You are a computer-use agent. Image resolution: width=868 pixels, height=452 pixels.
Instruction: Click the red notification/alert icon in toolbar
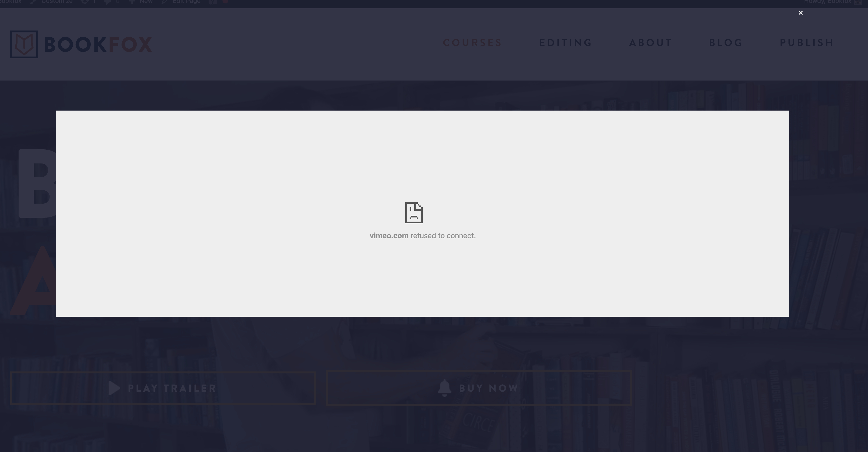226,2
